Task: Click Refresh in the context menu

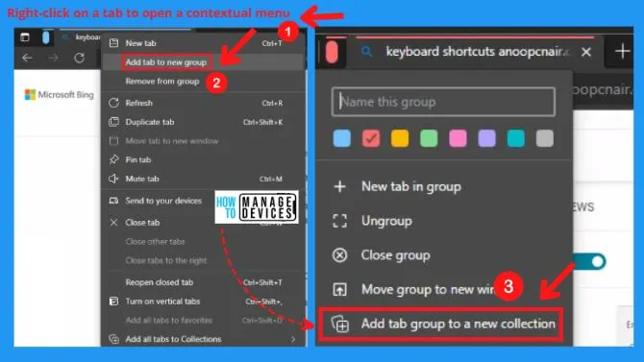Action: click(x=138, y=103)
